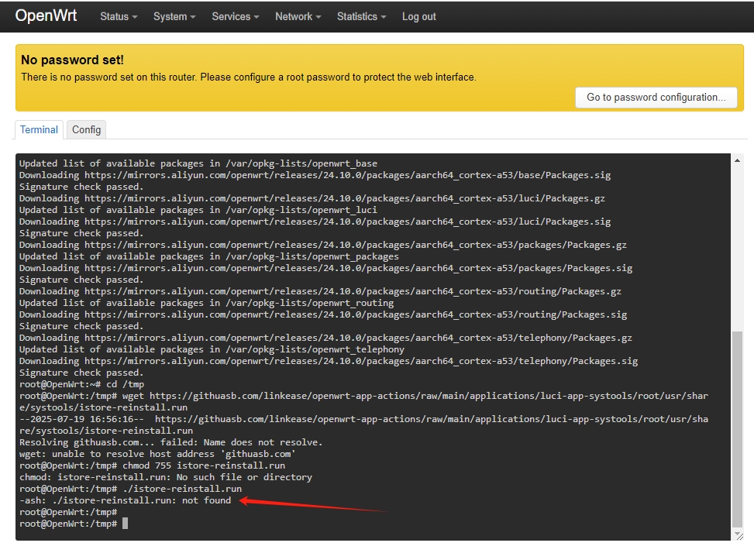
Task: Click the openwrt_base updated list line
Action: pos(198,163)
